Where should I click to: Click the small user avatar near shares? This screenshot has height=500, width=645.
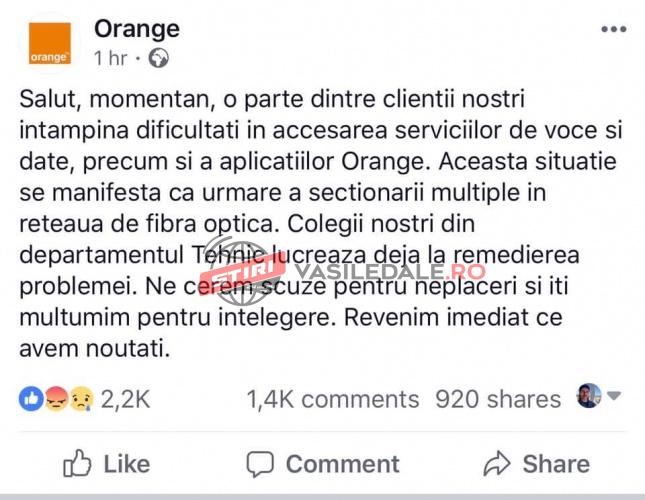[x=589, y=395]
